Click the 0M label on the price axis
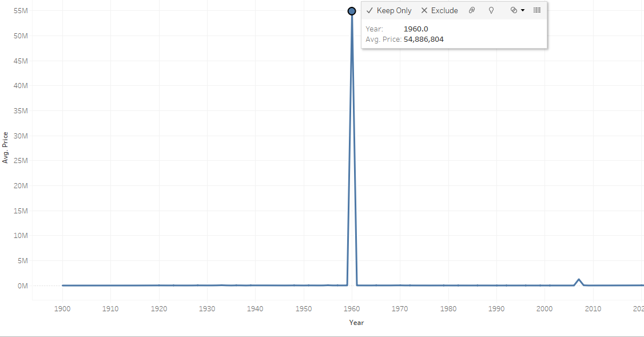 point(22,286)
